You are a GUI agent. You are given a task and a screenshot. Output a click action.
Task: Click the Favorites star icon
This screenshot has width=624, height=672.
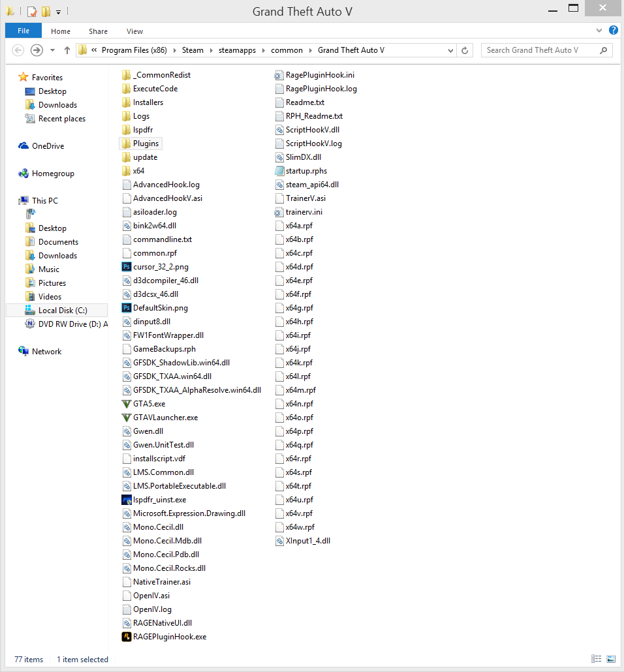point(23,77)
